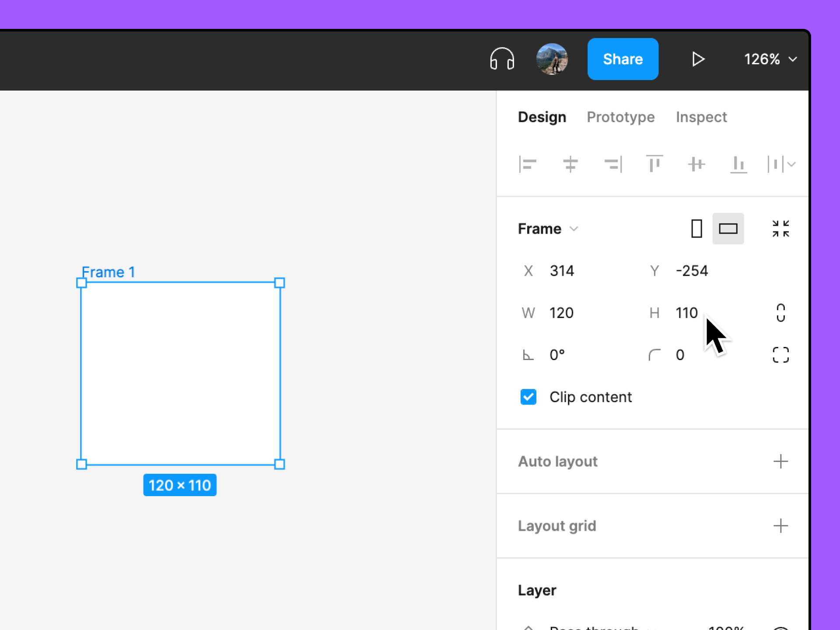Switch to the Prototype tab

point(621,117)
